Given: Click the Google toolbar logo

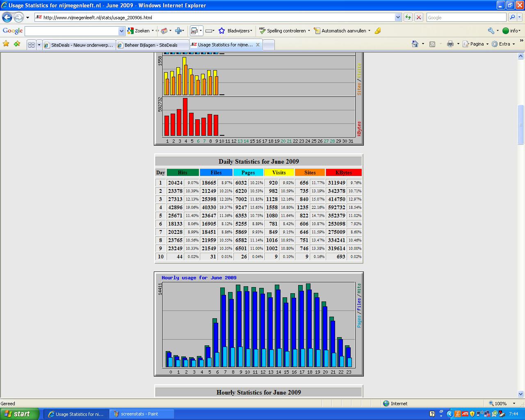Looking at the screenshot, I should pos(13,31).
